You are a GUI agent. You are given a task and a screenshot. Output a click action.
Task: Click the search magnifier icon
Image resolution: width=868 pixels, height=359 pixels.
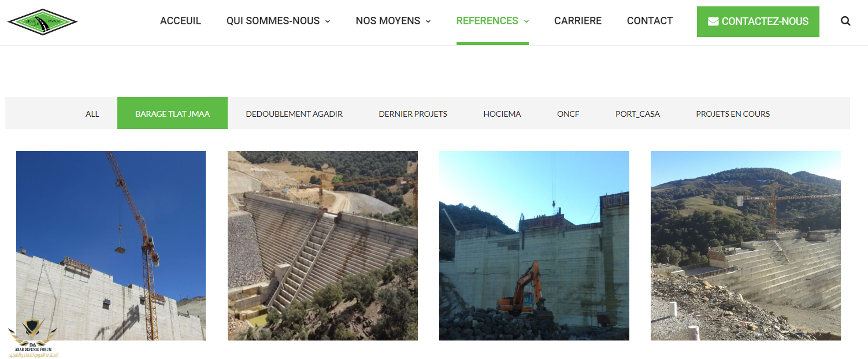(845, 21)
